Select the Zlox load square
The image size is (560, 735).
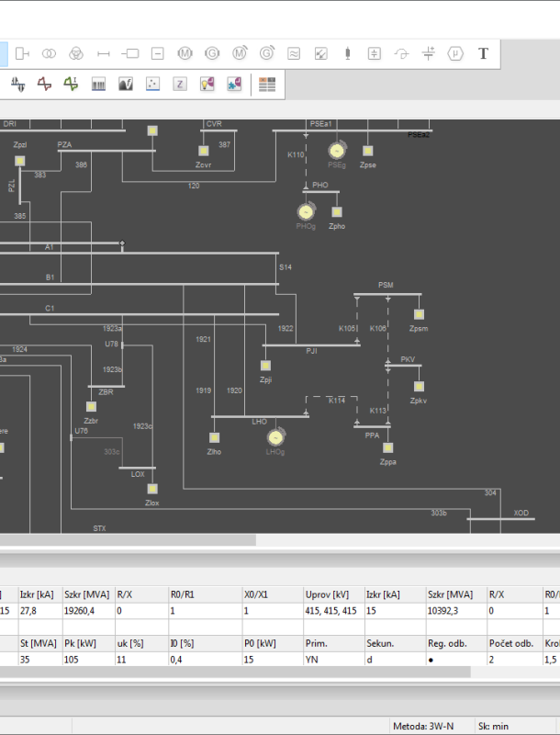pyautogui.click(x=152, y=489)
